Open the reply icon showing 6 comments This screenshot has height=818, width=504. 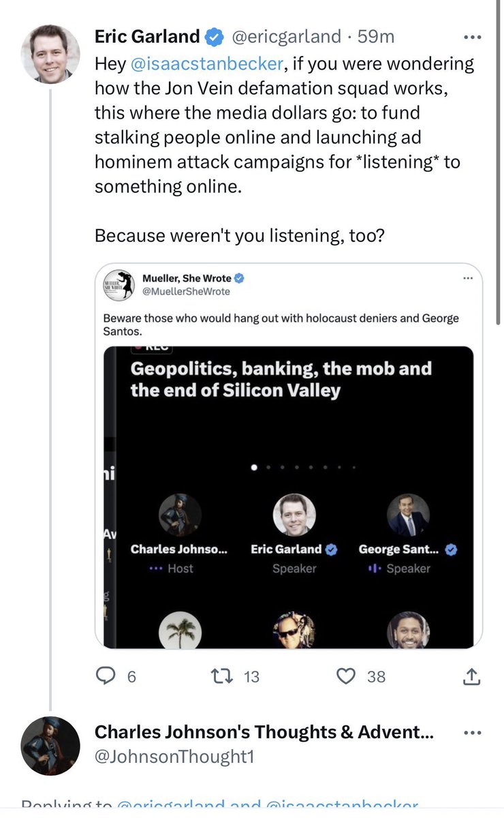[x=106, y=676]
